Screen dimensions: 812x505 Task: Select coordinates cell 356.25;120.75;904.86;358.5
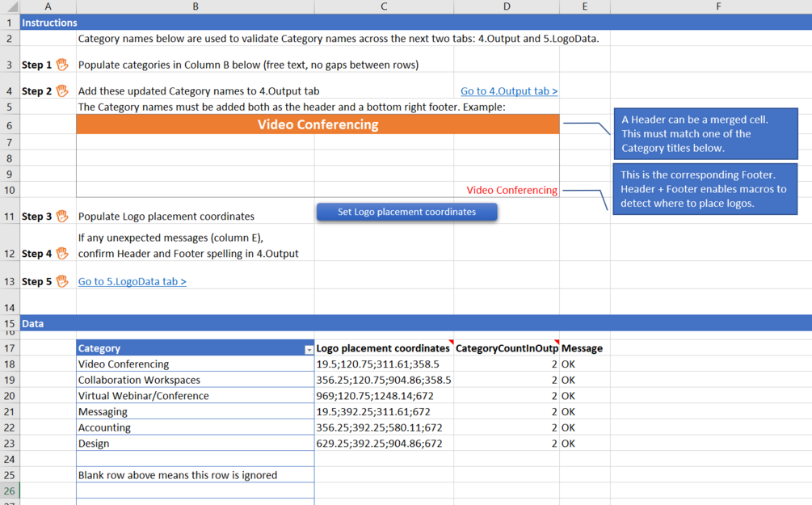pyautogui.click(x=384, y=380)
